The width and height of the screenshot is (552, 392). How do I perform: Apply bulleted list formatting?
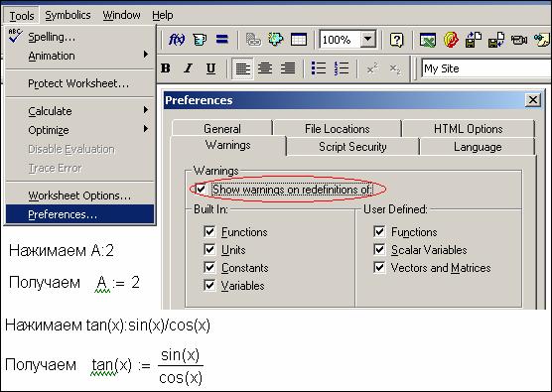[x=319, y=68]
